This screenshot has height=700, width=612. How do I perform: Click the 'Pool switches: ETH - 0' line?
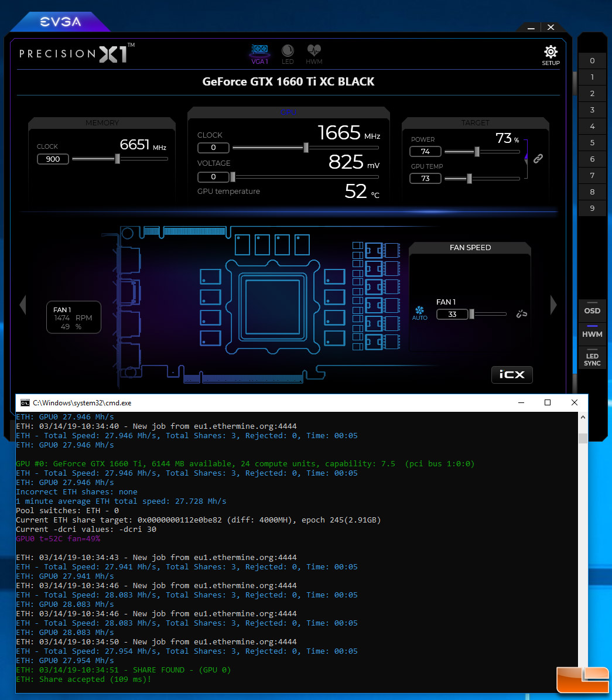[x=67, y=510]
